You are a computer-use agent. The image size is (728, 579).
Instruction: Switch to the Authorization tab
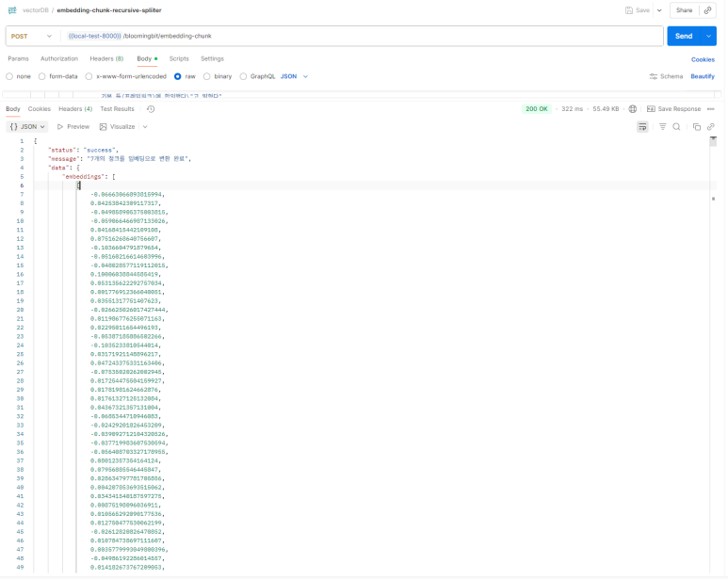59,59
